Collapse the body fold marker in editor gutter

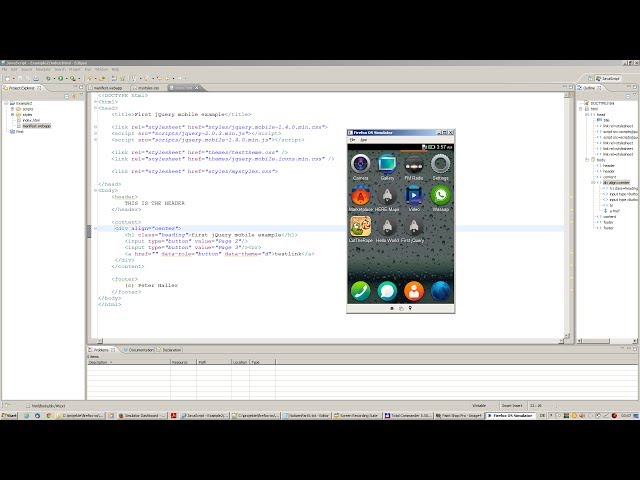(96, 190)
